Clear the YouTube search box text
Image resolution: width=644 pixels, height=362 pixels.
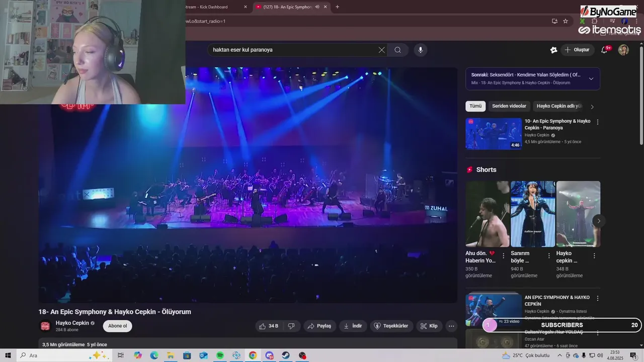(x=381, y=50)
